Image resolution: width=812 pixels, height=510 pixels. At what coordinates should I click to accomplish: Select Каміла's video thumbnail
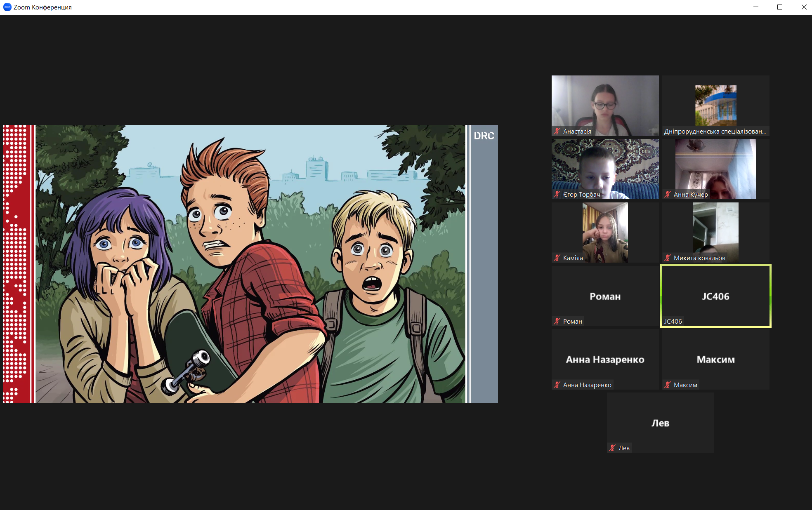(605, 233)
